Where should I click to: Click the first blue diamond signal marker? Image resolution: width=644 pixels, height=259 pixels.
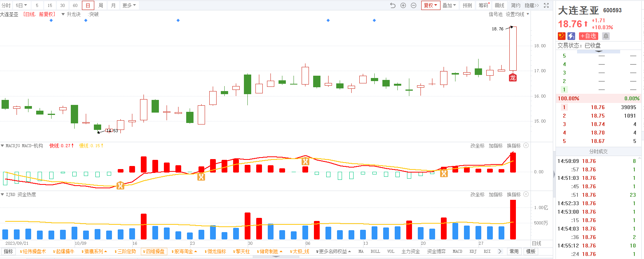click(x=51, y=20)
